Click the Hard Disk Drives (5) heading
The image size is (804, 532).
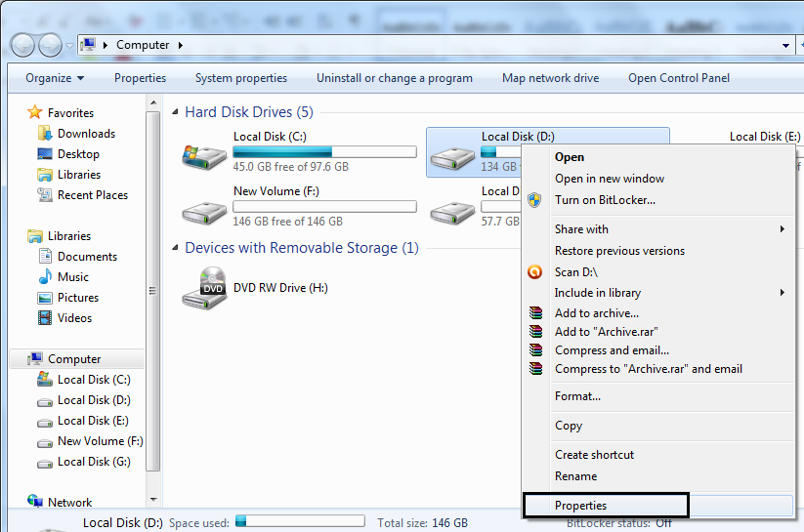(x=249, y=111)
